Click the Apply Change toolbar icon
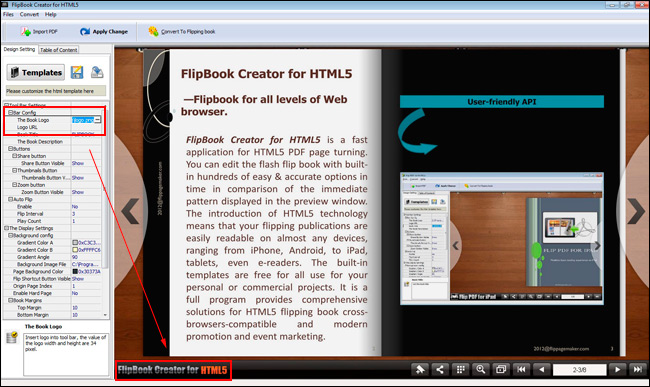Viewport: 650px width, 387px height. tap(85, 31)
